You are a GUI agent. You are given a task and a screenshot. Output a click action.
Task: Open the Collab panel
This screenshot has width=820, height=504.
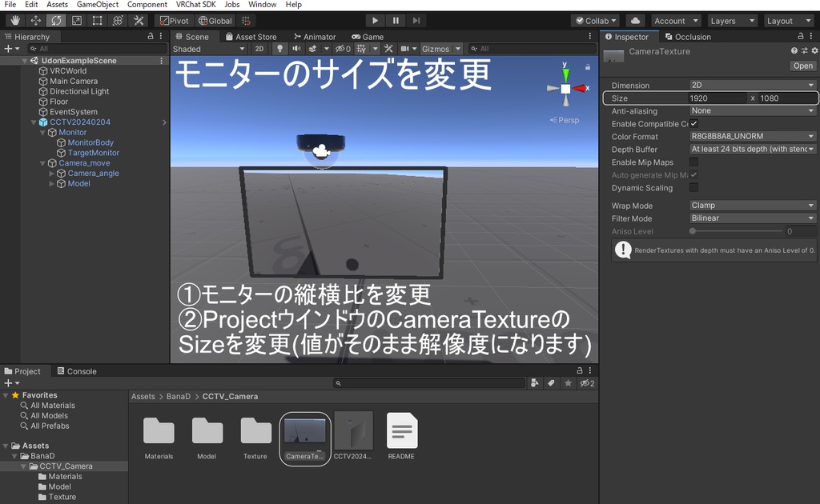pos(597,20)
